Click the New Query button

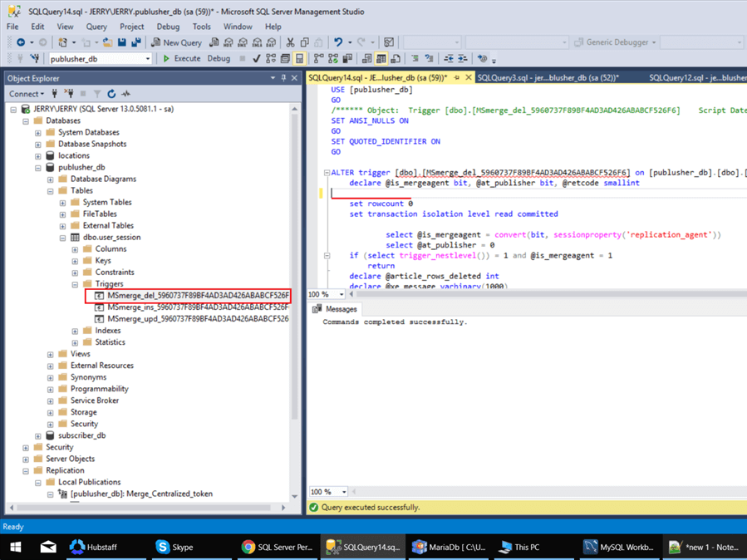click(x=176, y=42)
